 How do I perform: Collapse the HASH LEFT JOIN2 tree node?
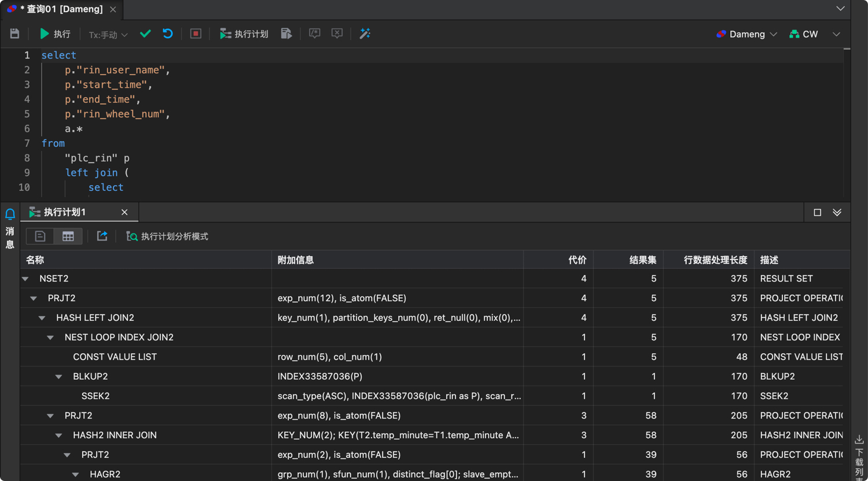pyautogui.click(x=42, y=318)
